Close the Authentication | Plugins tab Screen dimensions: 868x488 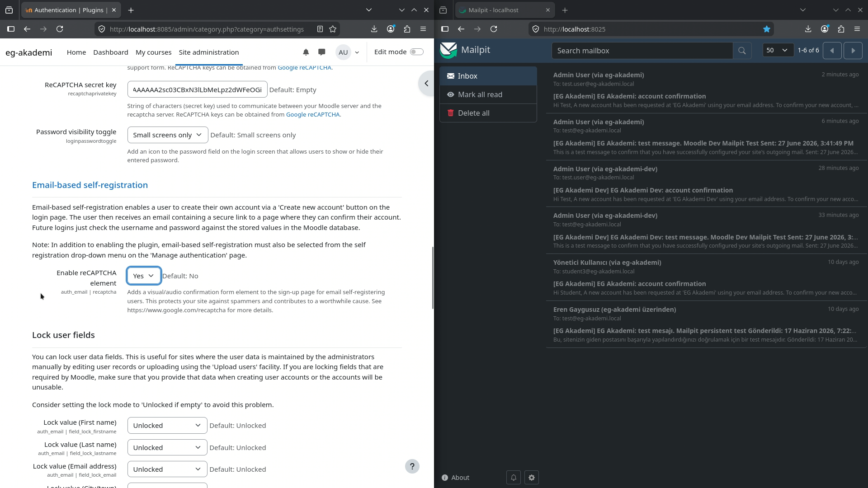coord(114,10)
